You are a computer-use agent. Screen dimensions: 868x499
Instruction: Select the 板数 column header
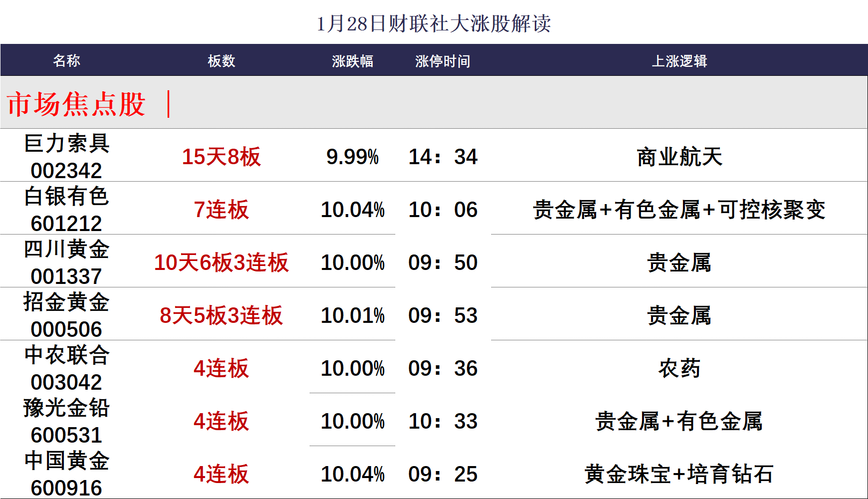[221, 60]
